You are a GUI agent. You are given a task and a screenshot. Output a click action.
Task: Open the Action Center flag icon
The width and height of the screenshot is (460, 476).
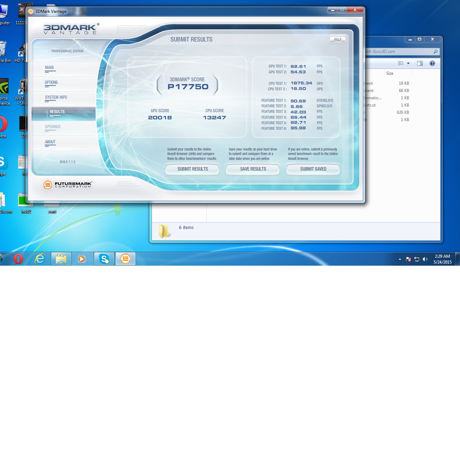408,259
